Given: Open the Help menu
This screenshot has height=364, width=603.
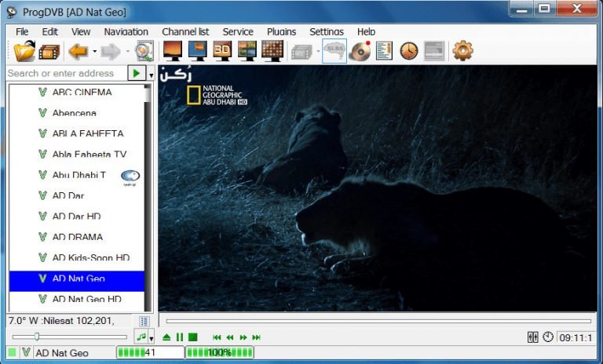Looking at the screenshot, I should click(x=366, y=31).
